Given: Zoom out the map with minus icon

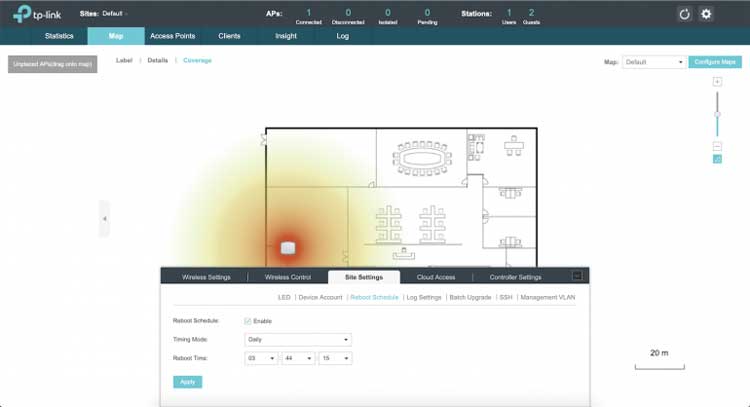Looking at the screenshot, I should tap(717, 146).
